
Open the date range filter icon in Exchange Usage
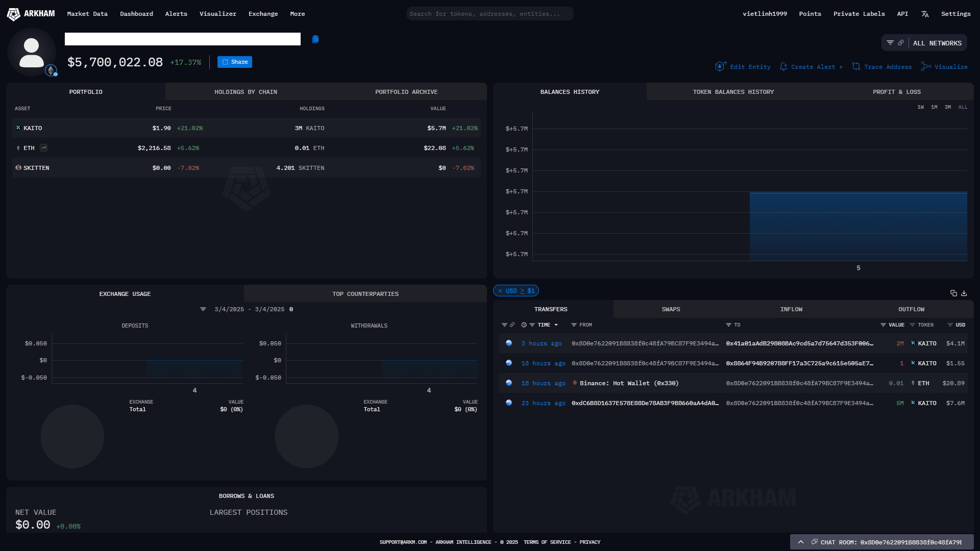[203, 309]
